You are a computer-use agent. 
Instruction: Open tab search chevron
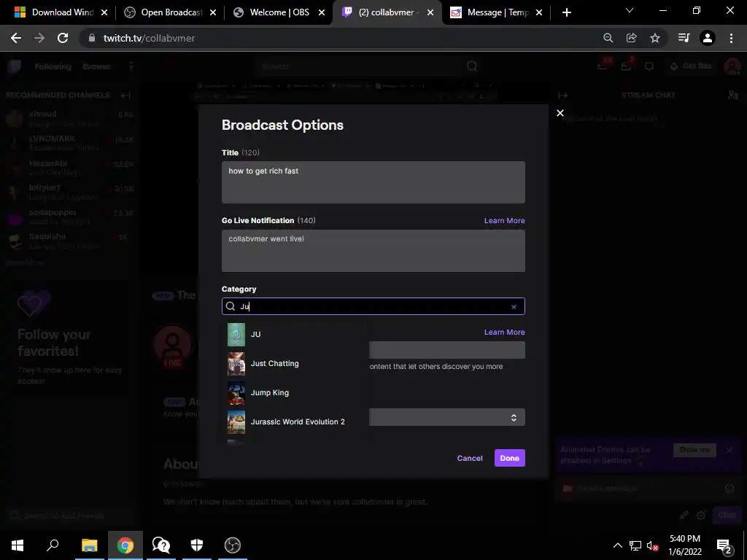(x=630, y=10)
